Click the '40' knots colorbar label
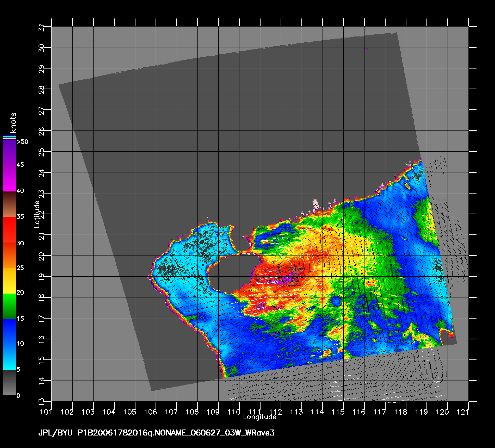 click(20, 191)
